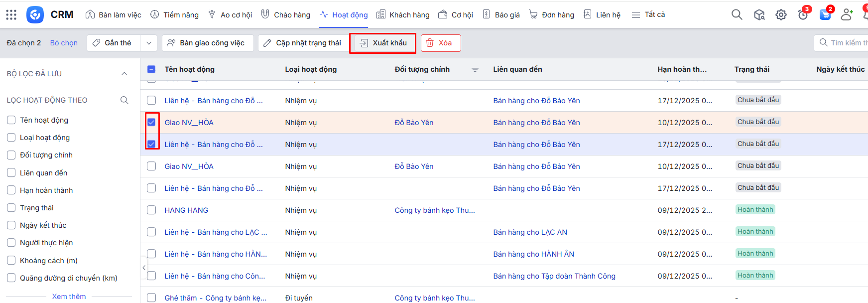Viewport: 868px width, 303px height.
Task: Click the search magnifier in top bar
Action: (737, 15)
